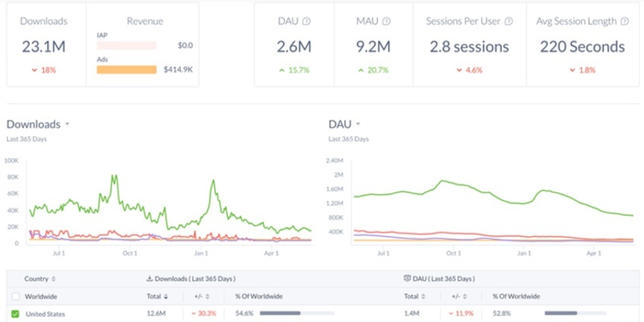Image resolution: width=644 pixels, height=322 pixels.
Task: Open the Downloads chart metric dropdown
Action: point(67,124)
